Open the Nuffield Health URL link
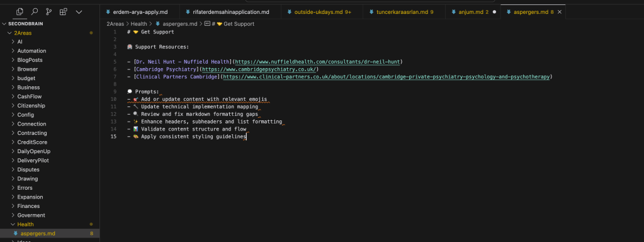The image size is (644, 242). pyautogui.click(x=317, y=62)
